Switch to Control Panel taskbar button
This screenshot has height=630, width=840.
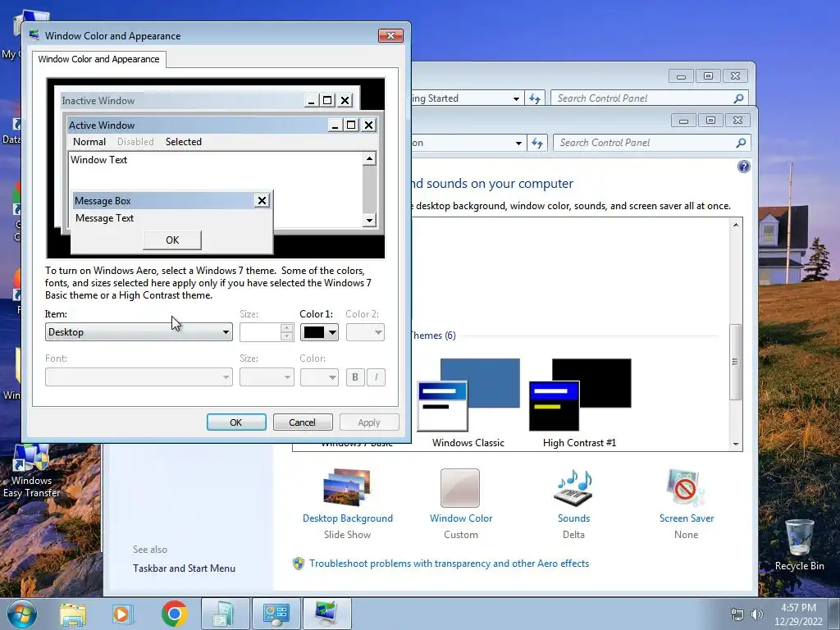[276, 614]
